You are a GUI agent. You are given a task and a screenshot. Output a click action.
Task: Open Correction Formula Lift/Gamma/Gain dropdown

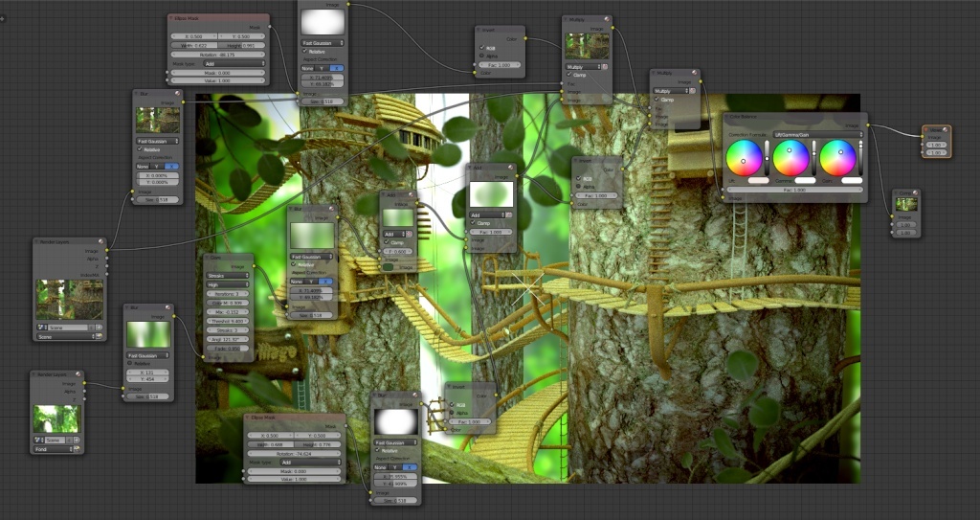coord(817,134)
